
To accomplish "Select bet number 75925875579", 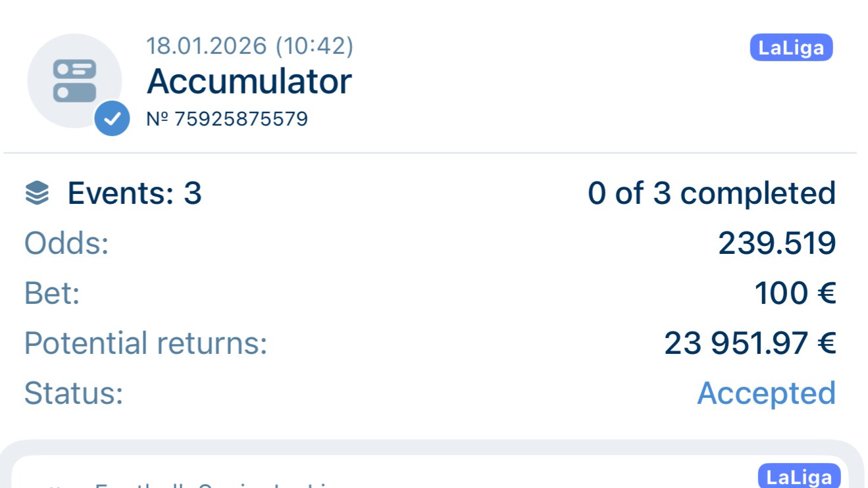I will (227, 119).
